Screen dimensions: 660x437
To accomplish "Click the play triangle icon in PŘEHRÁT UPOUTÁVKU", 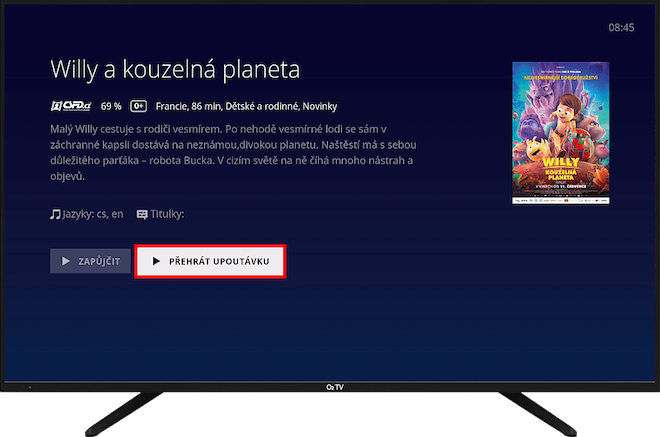I will click(156, 261).
